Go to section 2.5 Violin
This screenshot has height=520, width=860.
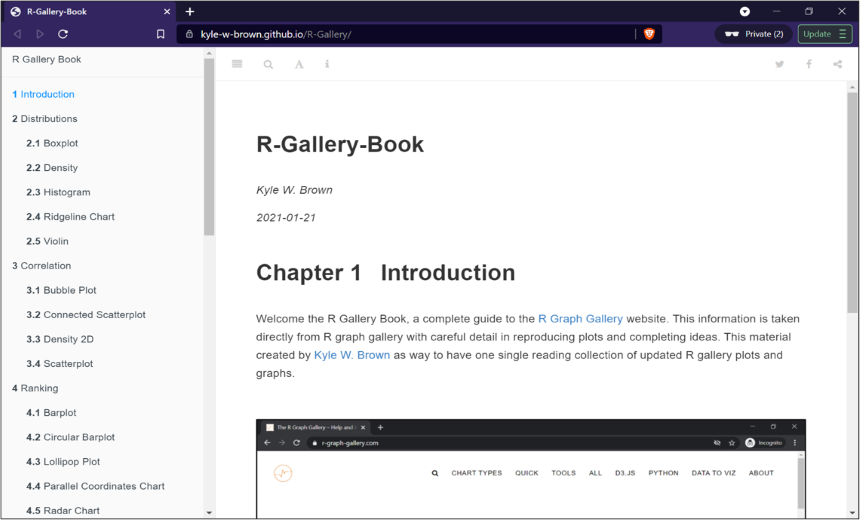(x=47, y=241)
